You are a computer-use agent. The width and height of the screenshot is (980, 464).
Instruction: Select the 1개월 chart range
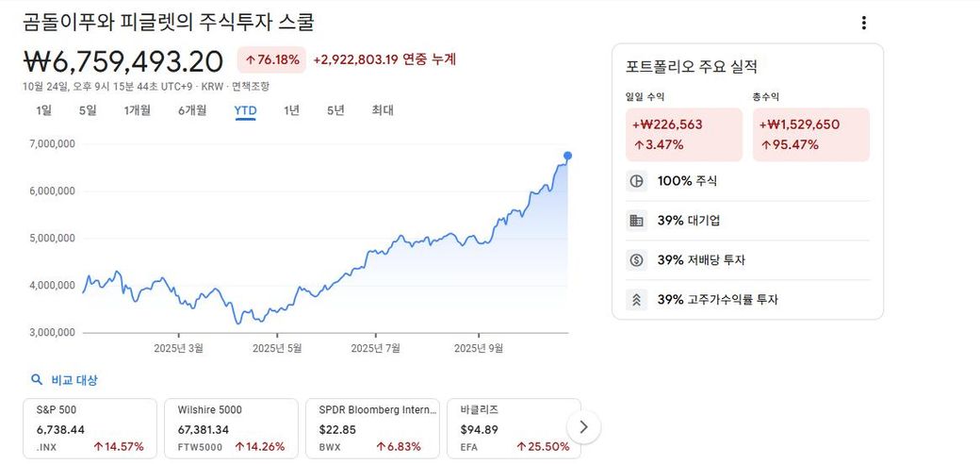(x=138, y=110)
